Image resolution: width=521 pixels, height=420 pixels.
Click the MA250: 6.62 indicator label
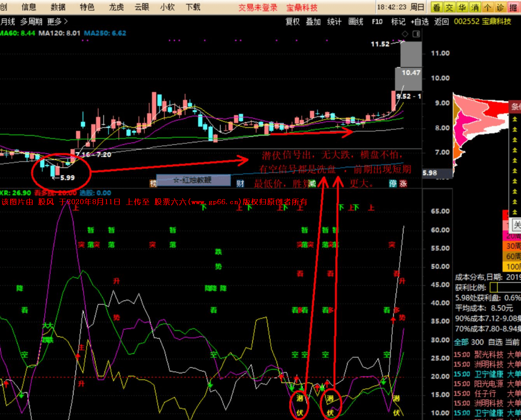[x=105, y=33]
